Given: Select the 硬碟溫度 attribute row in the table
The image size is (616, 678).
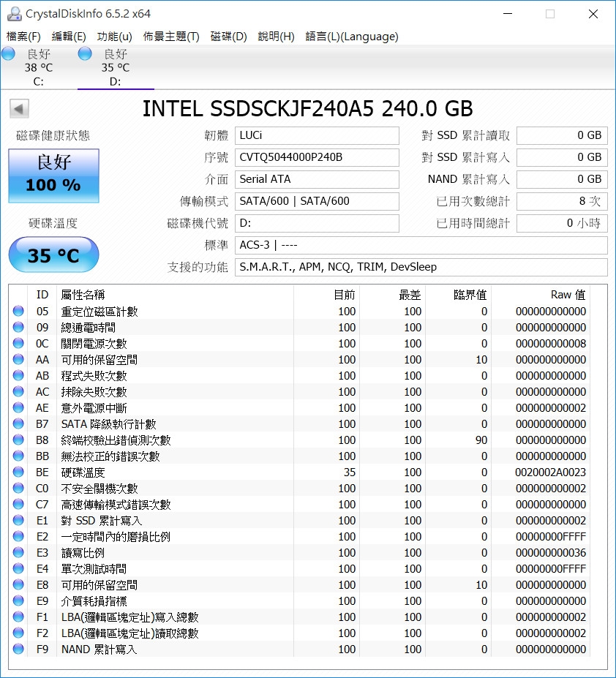Looking at the screenshot, I should pos(299,472).
